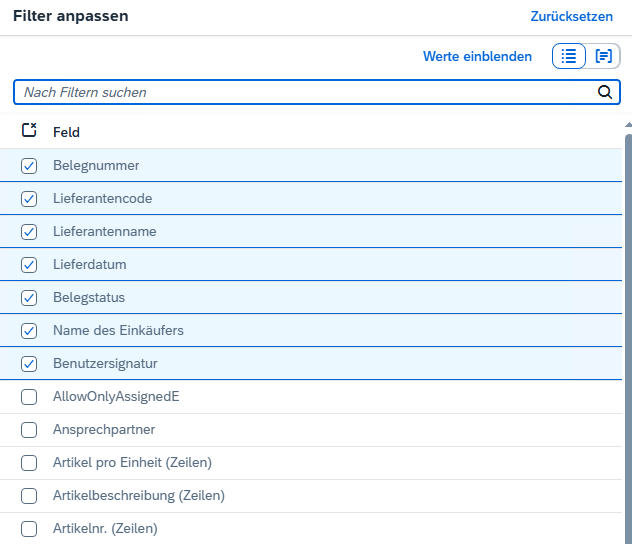Uncheck the Benutzersignatur checkbox
Screen dimensions: 632x544
[29, 364]
